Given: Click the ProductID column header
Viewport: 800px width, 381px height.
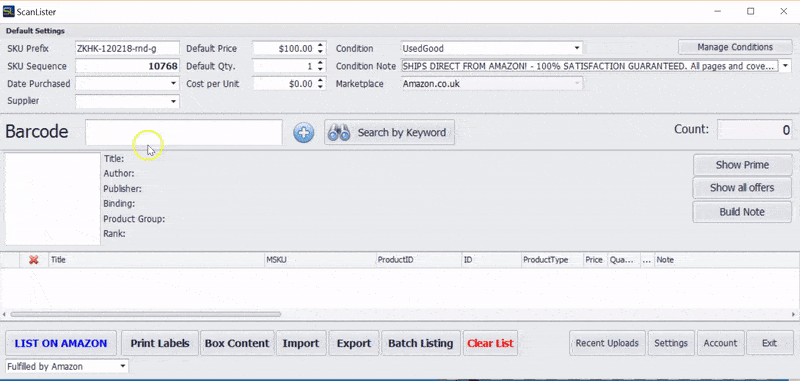Looking at the screenshot, I should click(418, 260).
